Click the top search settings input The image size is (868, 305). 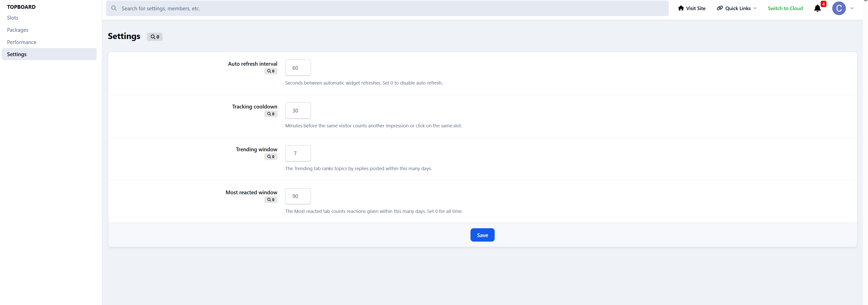pos(387,8)
